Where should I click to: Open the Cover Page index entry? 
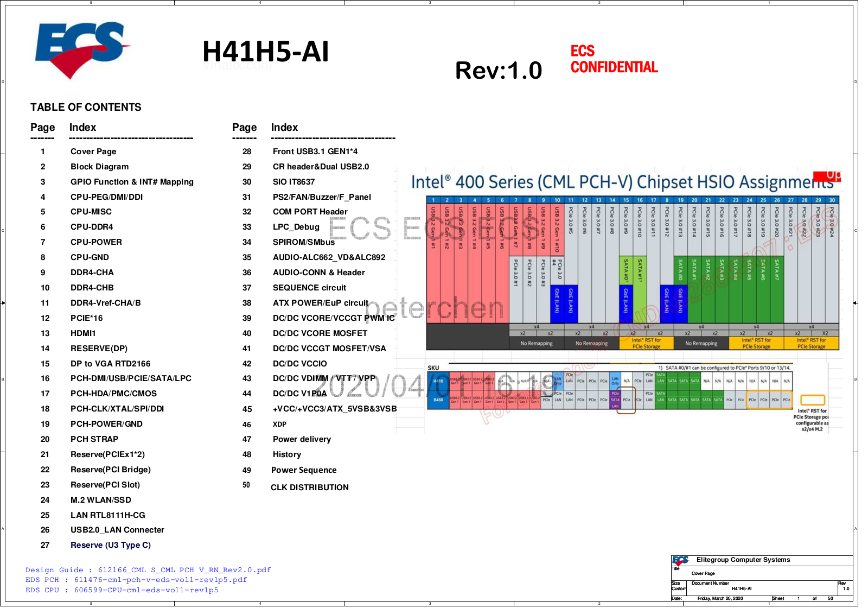click(93, 151)
